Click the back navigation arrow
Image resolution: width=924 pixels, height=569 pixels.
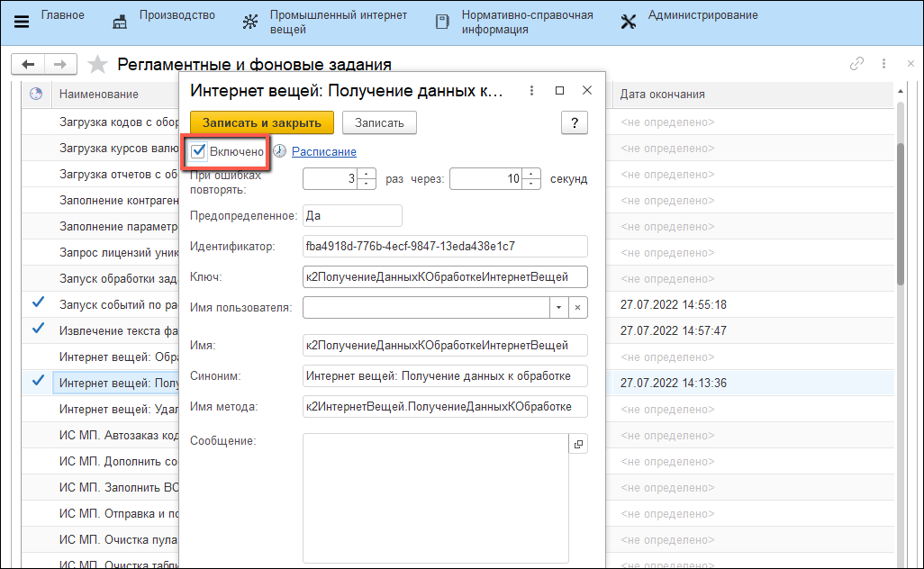[28, 65]
